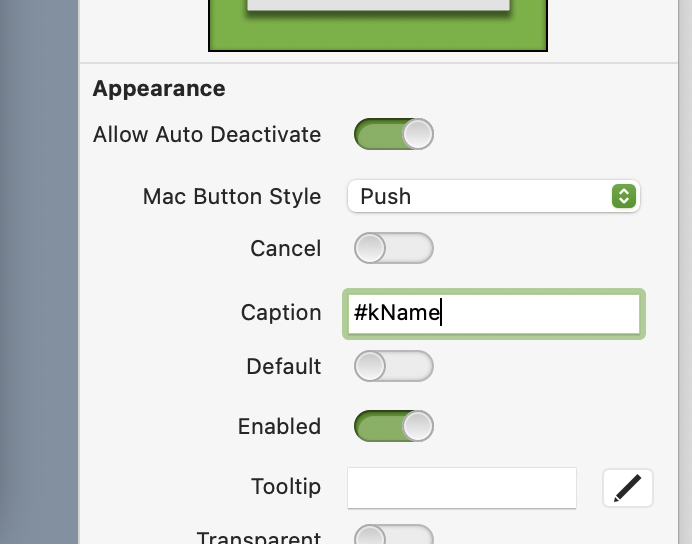
Task: Click the Tooltip property label
Action: (286, 487)
